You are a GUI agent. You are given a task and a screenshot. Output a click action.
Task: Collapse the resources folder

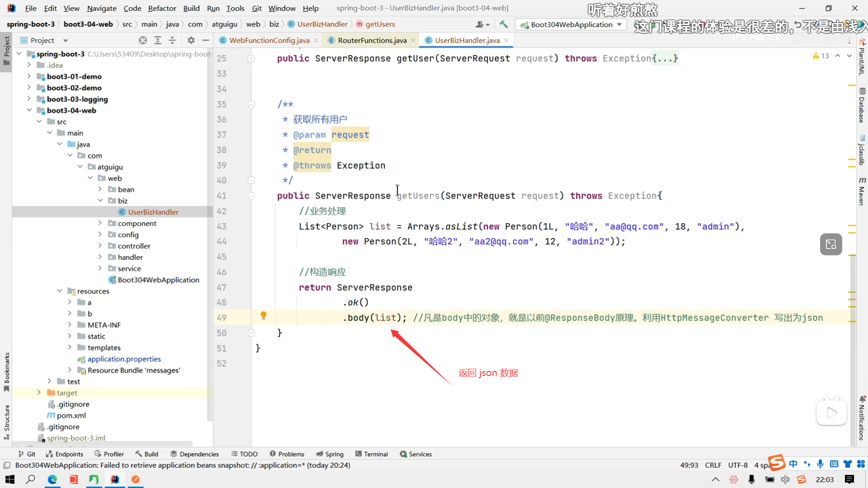point(60,291)
